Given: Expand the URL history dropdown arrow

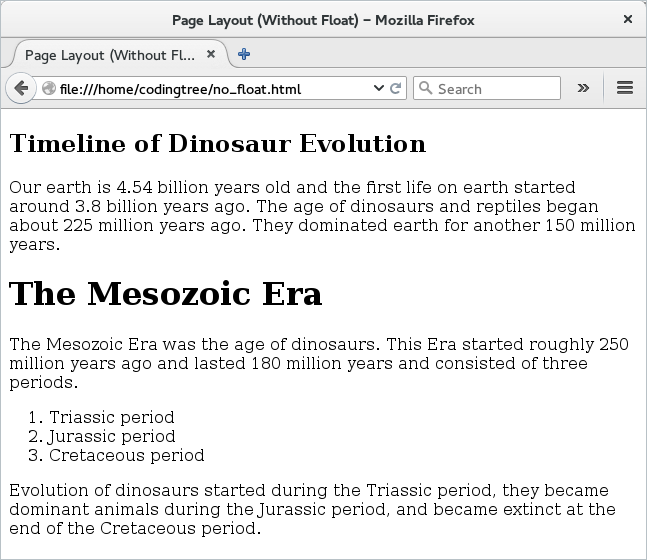Looking at the screenshot, I should click(x=378, y=89).
